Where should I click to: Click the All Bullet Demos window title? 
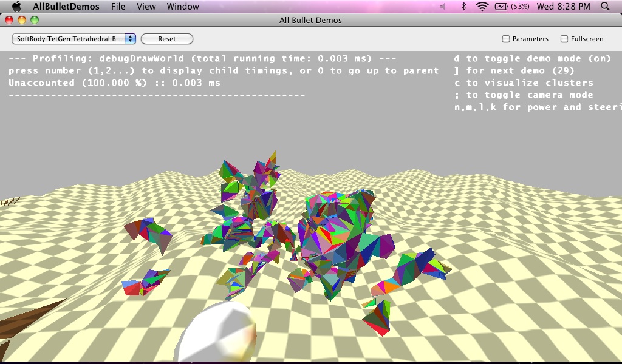tap(310, 20)
